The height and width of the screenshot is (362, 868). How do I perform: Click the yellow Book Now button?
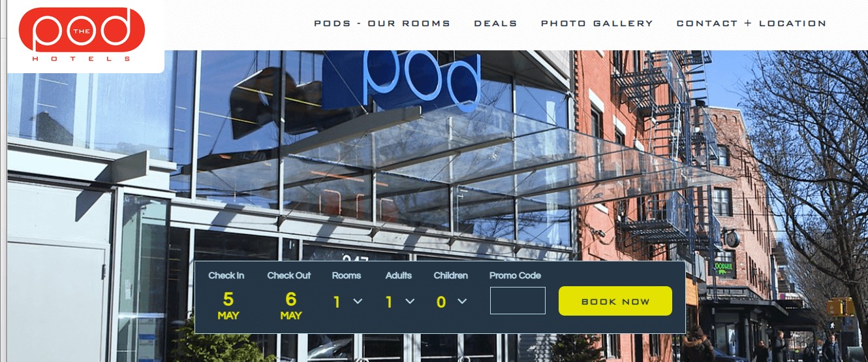coord(615,301)
